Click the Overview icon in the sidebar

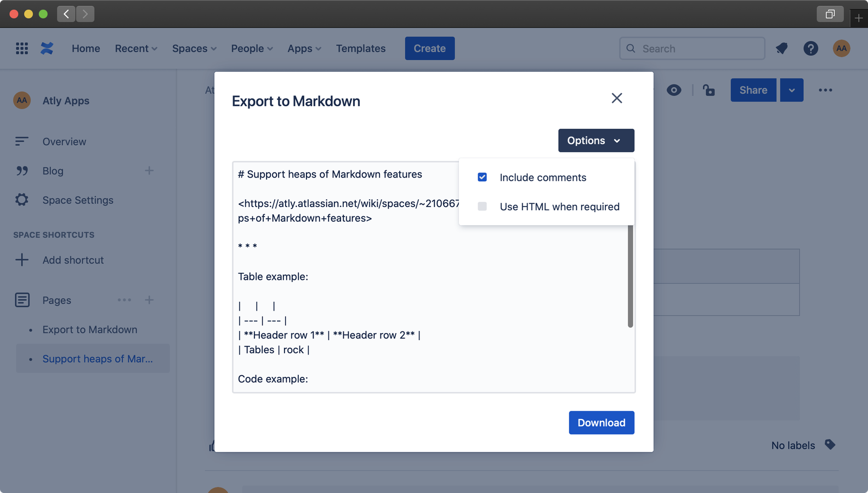click(x=21, y=141)
